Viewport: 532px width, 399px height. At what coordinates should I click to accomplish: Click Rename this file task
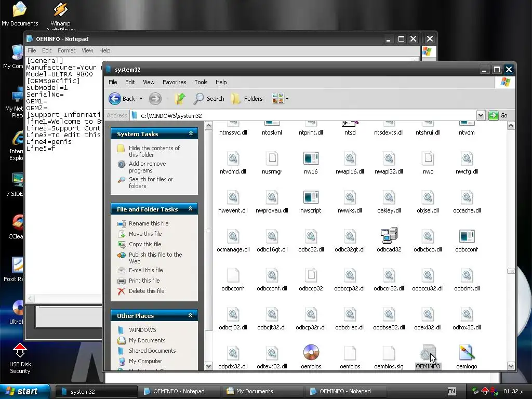click(x=149, y=223)
